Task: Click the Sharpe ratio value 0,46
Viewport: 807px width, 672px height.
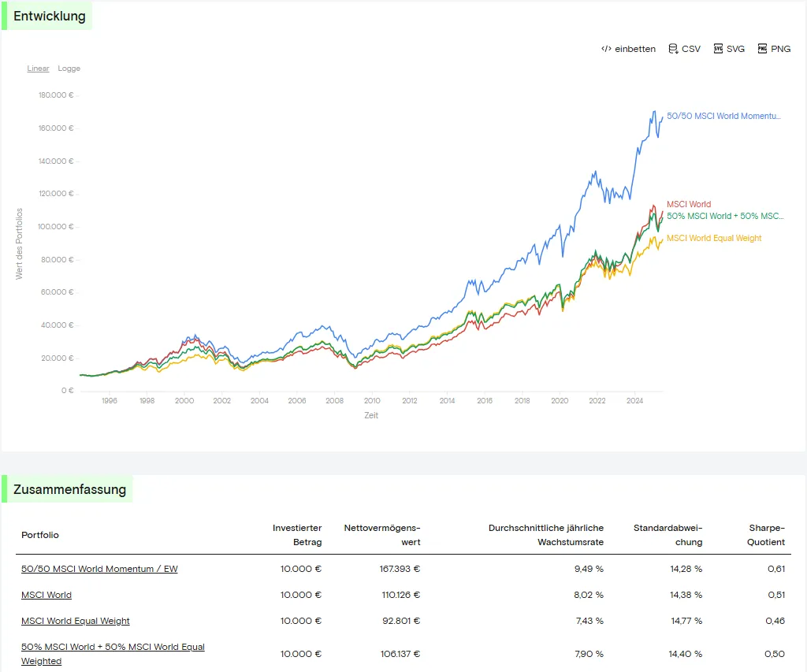Action: click(x=775, y=621)
